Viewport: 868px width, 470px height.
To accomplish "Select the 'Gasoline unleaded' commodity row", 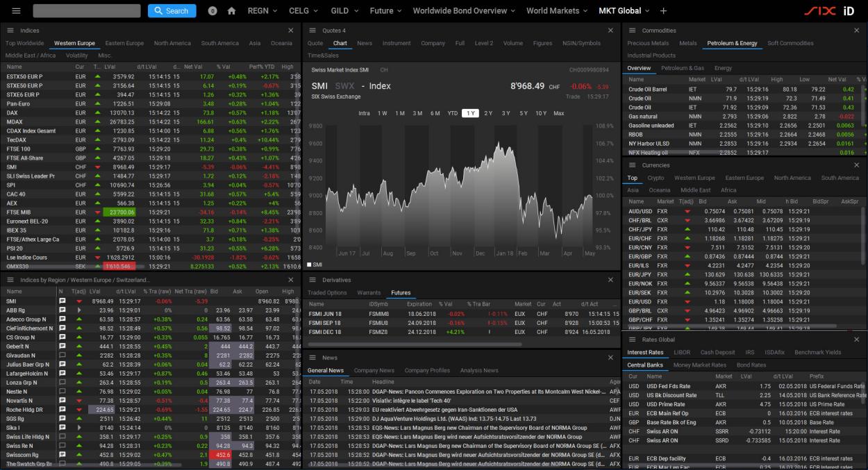I will click(x=744, y=125).
